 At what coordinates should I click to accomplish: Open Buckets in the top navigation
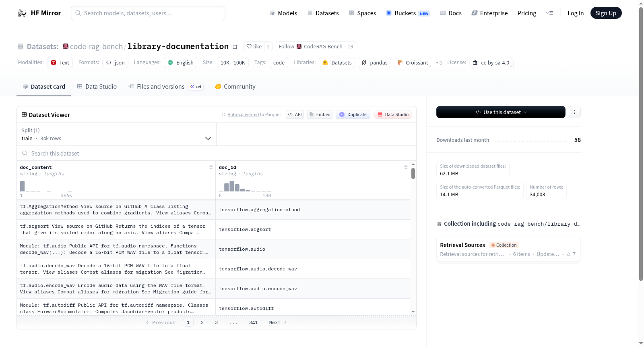pos(408,13)
